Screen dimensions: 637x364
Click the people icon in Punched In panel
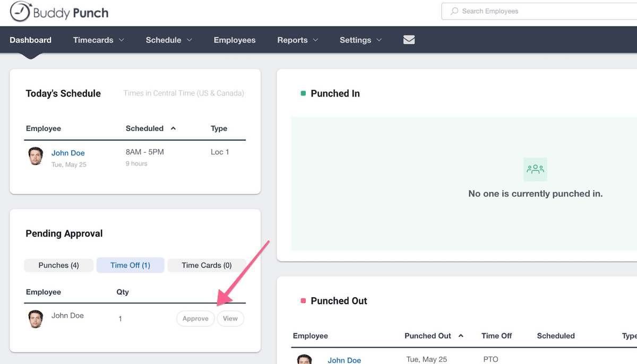pyautogui.click(x=535, y=169)
